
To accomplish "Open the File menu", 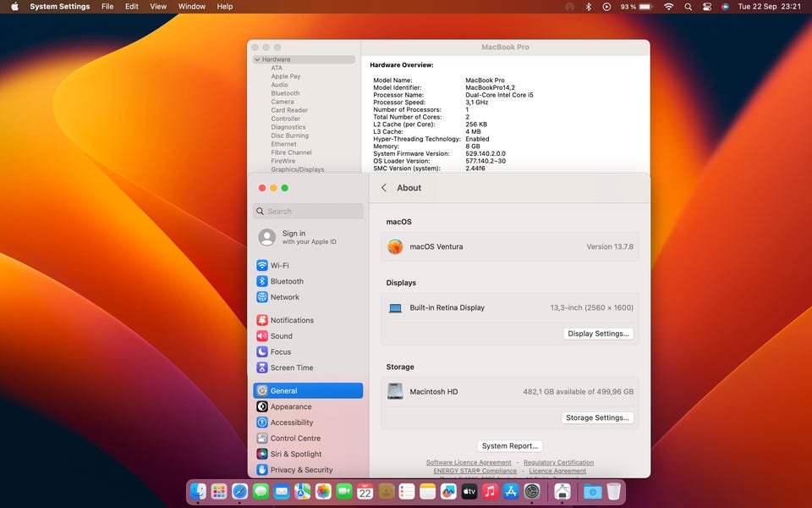I will [x=107, y=7].
